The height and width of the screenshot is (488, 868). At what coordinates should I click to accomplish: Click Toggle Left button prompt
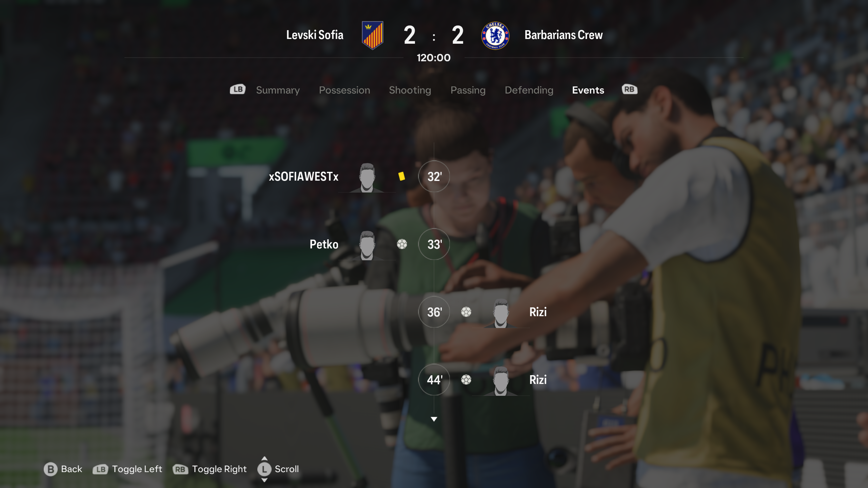(127, 469)
